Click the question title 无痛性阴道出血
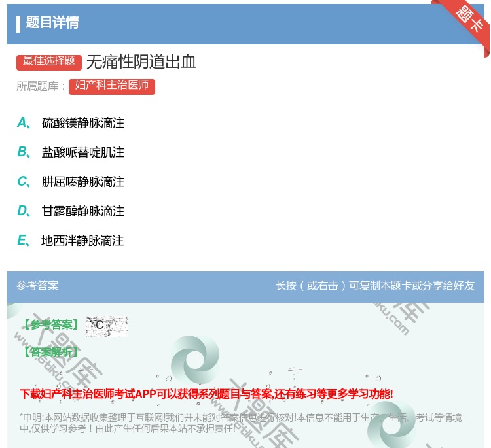This screenshot has width=491, height=448. 141,62
